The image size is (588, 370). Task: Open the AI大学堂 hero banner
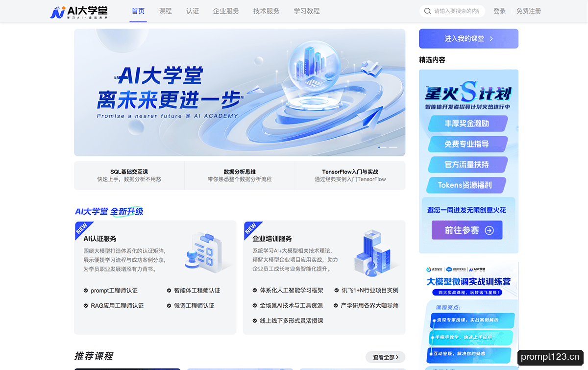(x=240, y=93)
